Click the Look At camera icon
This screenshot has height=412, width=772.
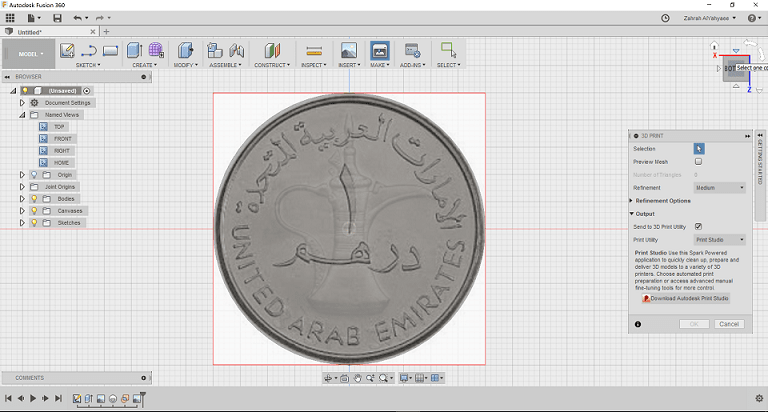(x=344, y=378)
